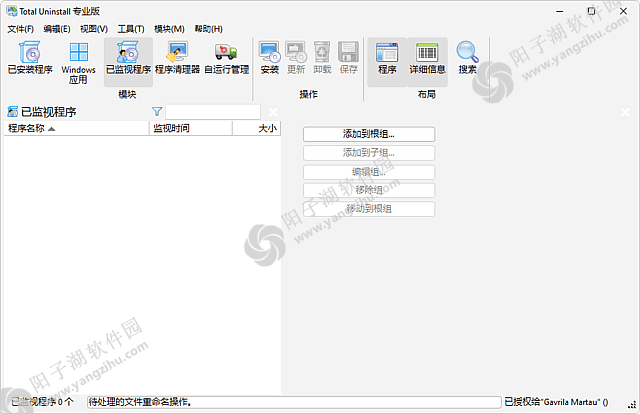
Task: Open the 文件(F) menu
Action: click(20, 29)
